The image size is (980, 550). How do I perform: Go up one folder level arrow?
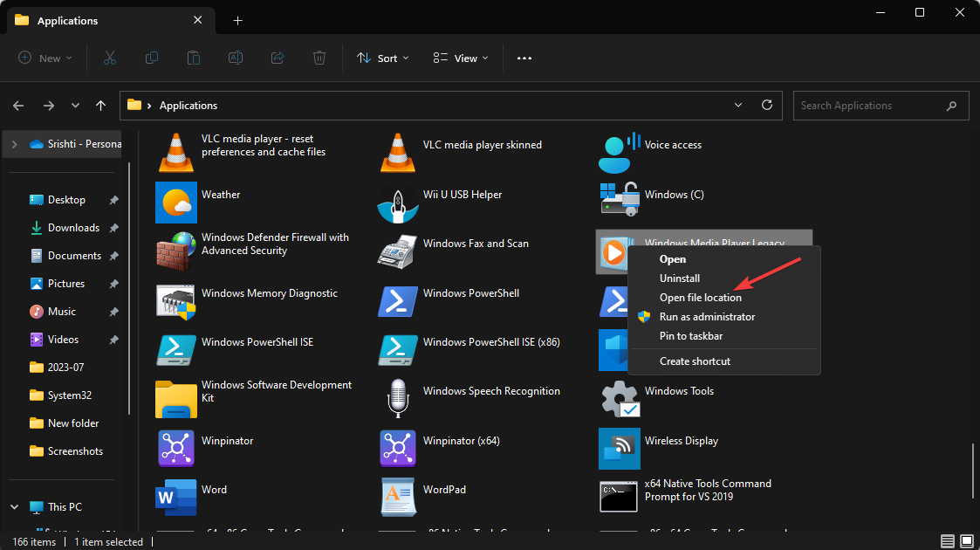100,106
